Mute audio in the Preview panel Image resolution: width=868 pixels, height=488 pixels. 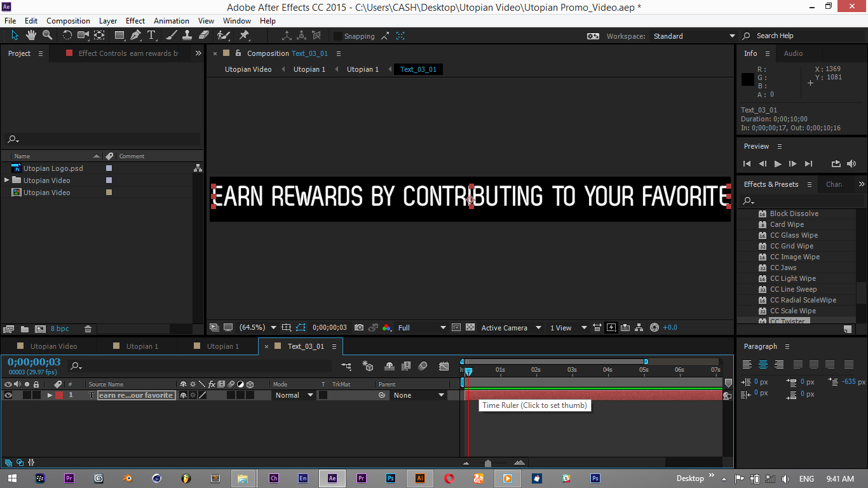(851, 164)
